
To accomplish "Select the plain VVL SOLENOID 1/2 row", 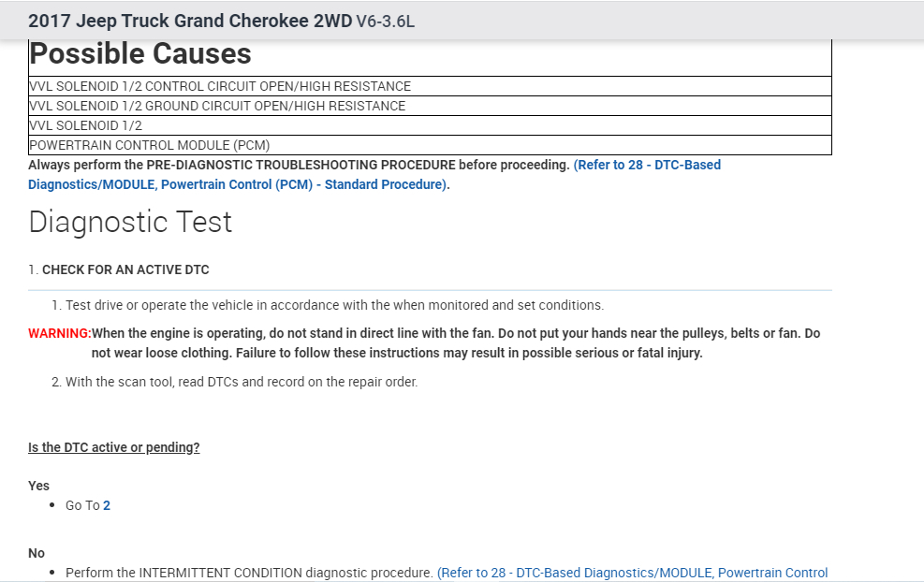I will (86, 125).
